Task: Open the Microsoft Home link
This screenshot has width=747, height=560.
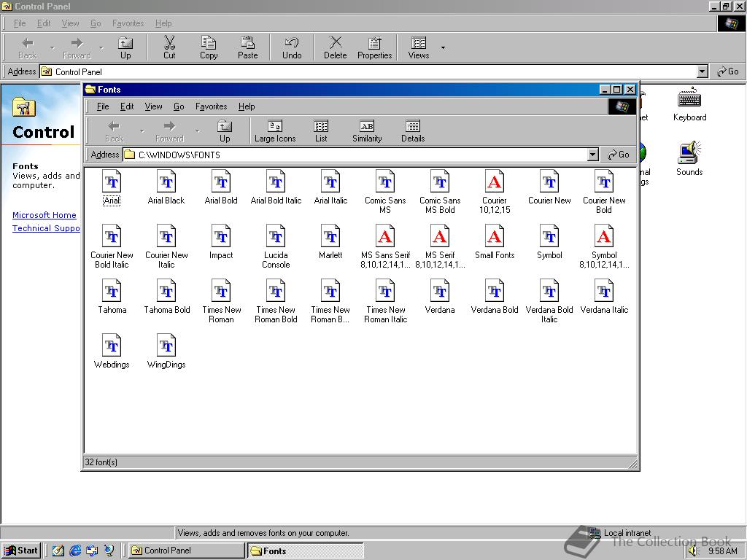Action: [x=44, y=215]
